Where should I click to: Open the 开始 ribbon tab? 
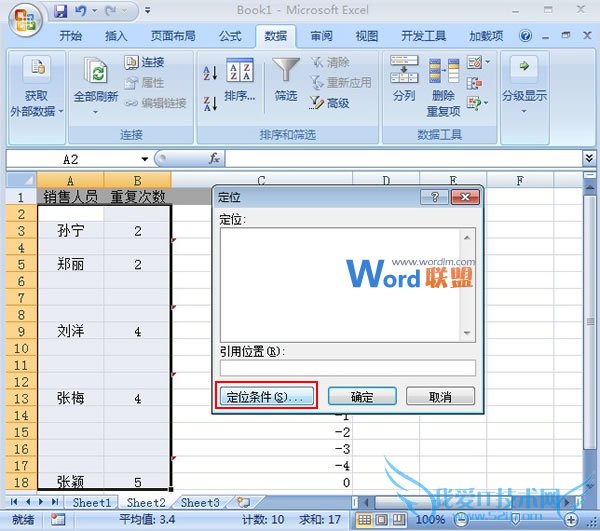70,36
